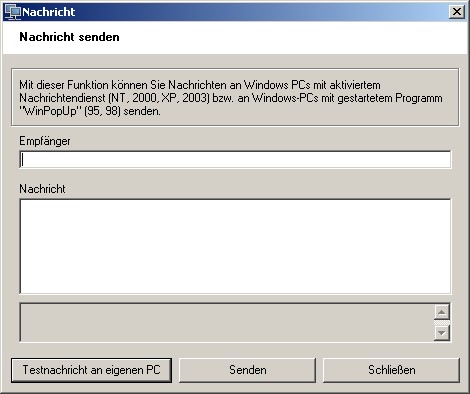Click the Empfänger label
Screen dimensions: 470x394
[45, 141]
